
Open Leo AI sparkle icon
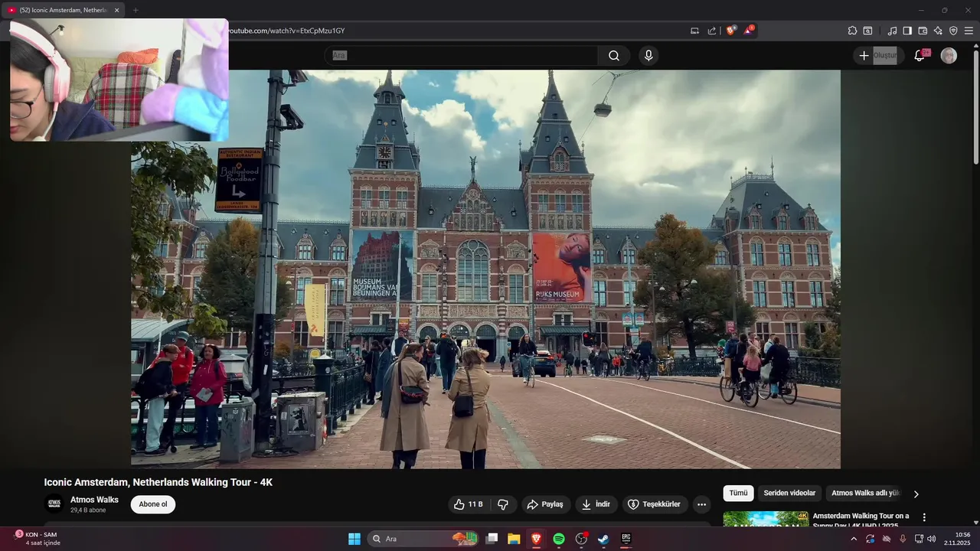coord(938,31)
